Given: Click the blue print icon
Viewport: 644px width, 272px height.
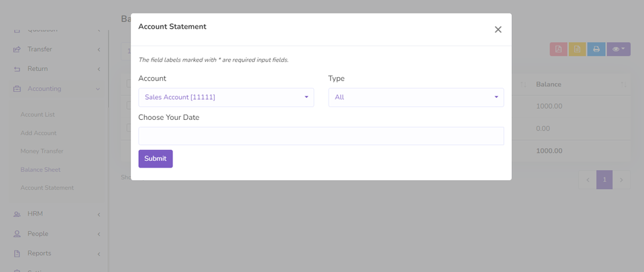Looking at the screenshot, I should tap(596, 49).
